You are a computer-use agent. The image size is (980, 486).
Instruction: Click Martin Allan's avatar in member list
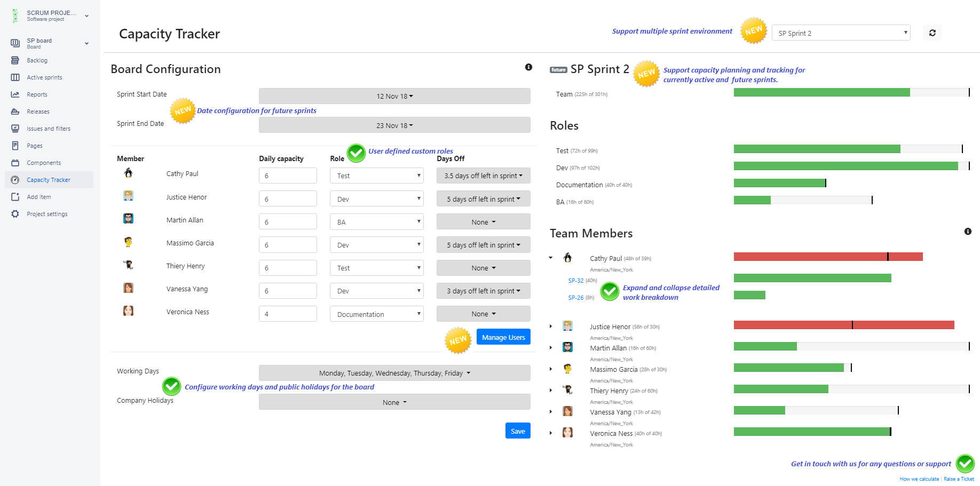[128, 219]
